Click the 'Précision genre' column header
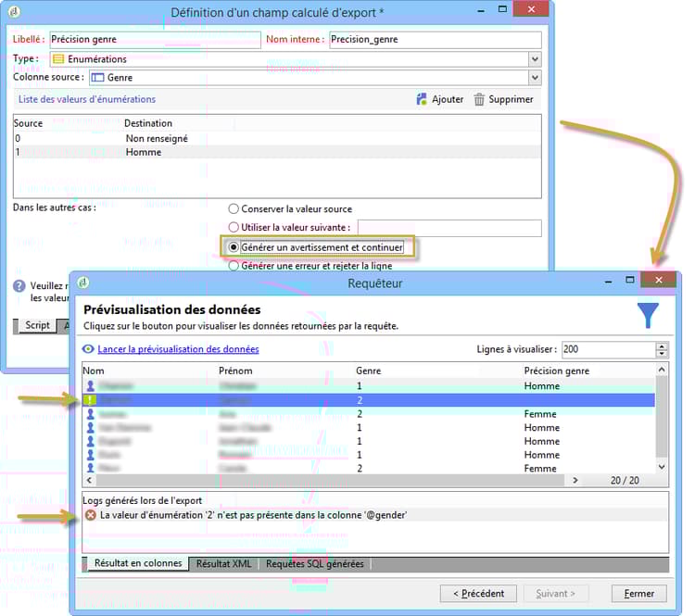Image resolution: width=695 pixels, height=616 pixels. 557,371
